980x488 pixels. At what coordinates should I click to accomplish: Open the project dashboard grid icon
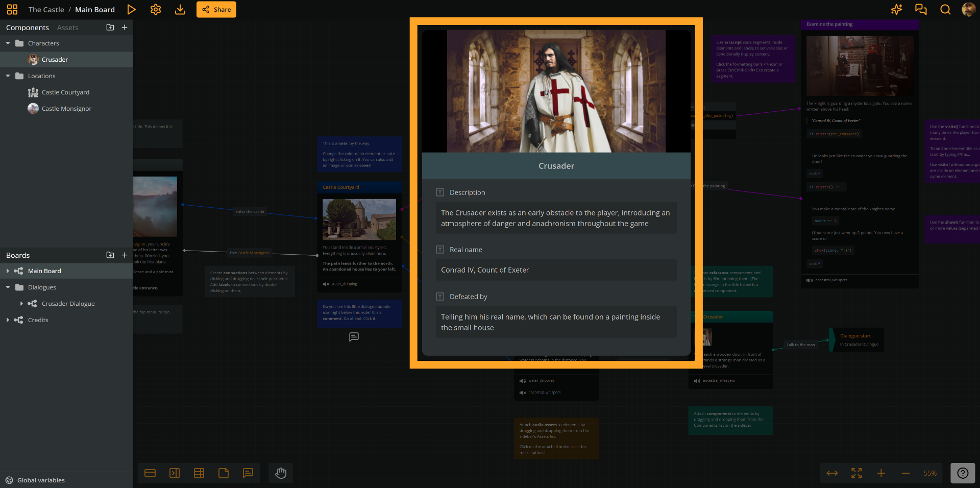(x=12, y=10)
